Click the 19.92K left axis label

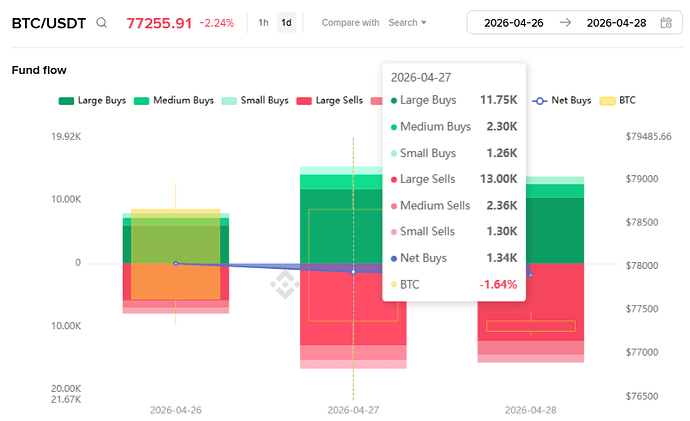tap(66, 136)
